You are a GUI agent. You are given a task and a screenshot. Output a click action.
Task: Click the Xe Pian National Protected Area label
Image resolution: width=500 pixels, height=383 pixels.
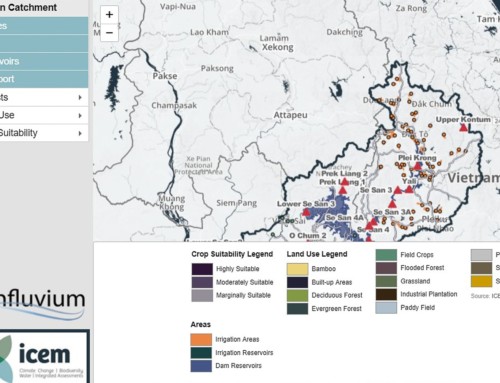[x=198, y=165]
